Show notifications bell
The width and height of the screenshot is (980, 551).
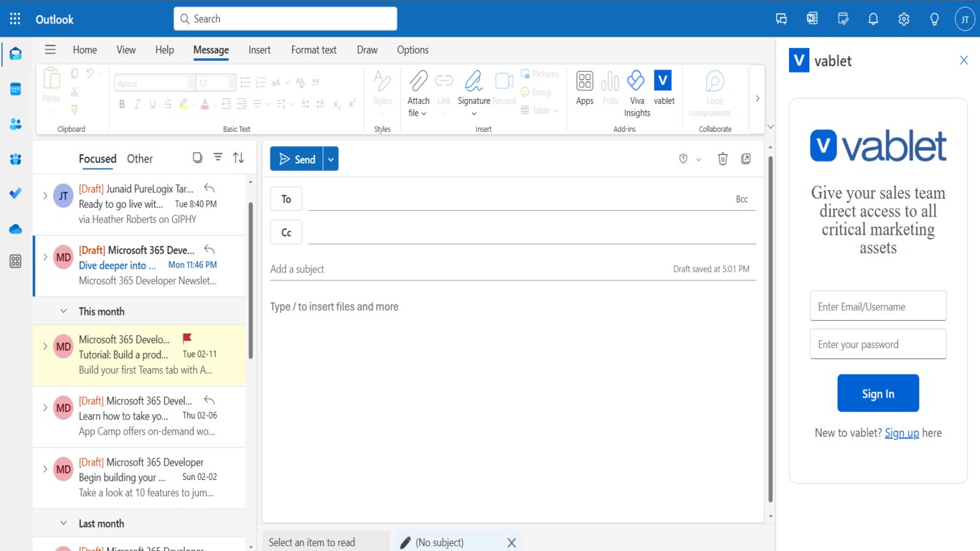coord(873,19)
